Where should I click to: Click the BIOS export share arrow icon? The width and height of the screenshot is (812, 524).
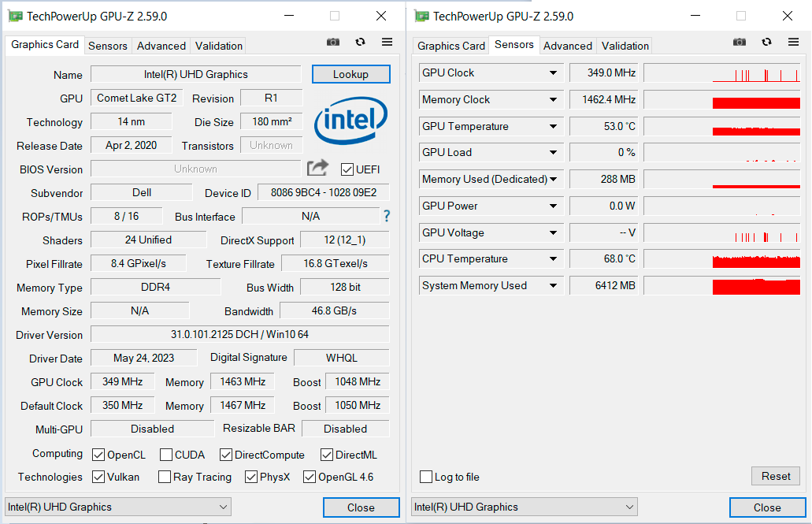317,168
